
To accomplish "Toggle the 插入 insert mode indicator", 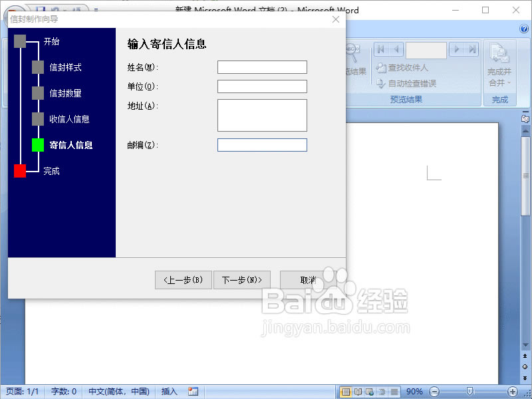I will pos(169,392).
